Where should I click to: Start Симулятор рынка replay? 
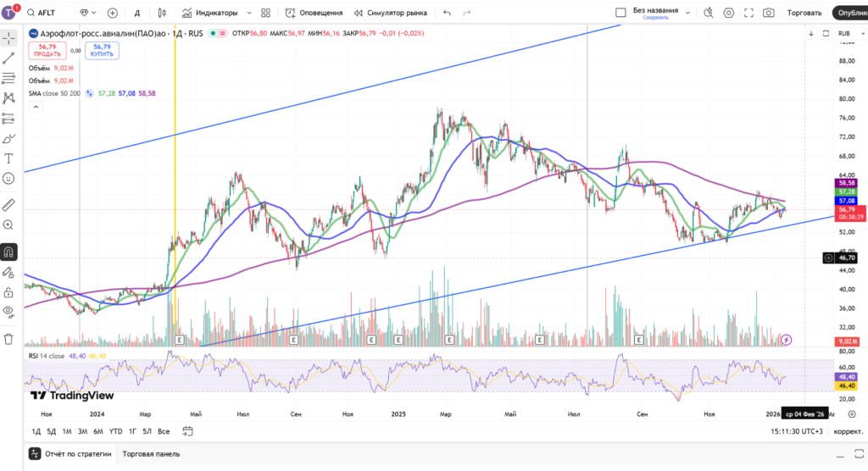(x=391, y=13)
